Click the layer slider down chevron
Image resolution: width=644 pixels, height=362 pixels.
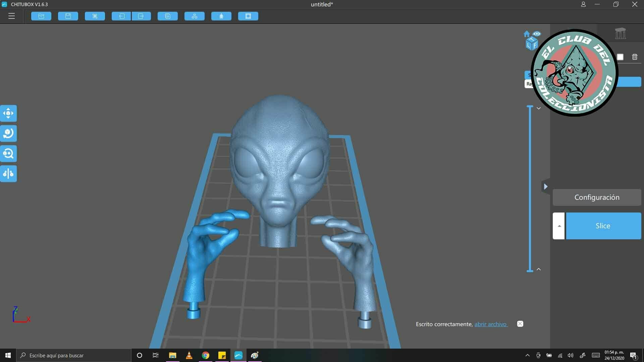point(539,108)
